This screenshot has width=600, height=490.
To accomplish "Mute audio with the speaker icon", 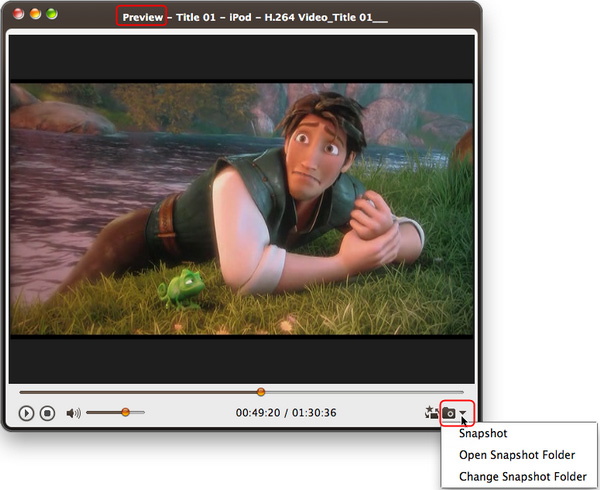I will click(73, 413).
